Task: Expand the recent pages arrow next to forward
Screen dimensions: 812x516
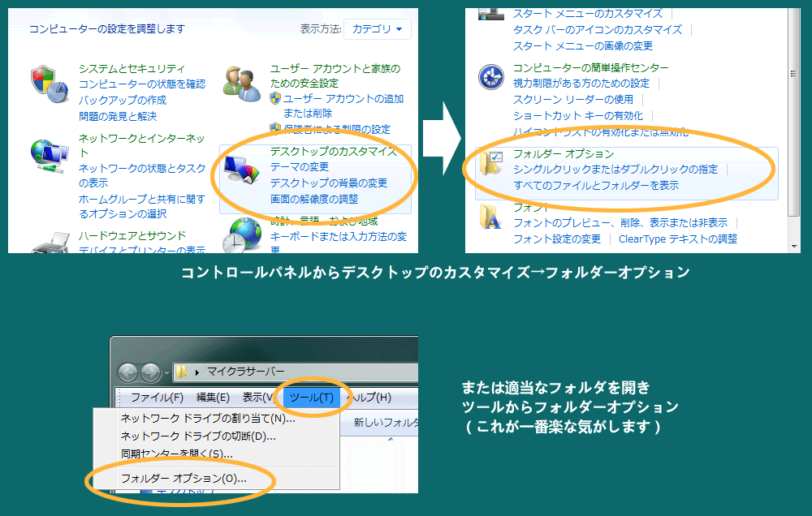Action: pyautogui.click(x=166, y=372)
